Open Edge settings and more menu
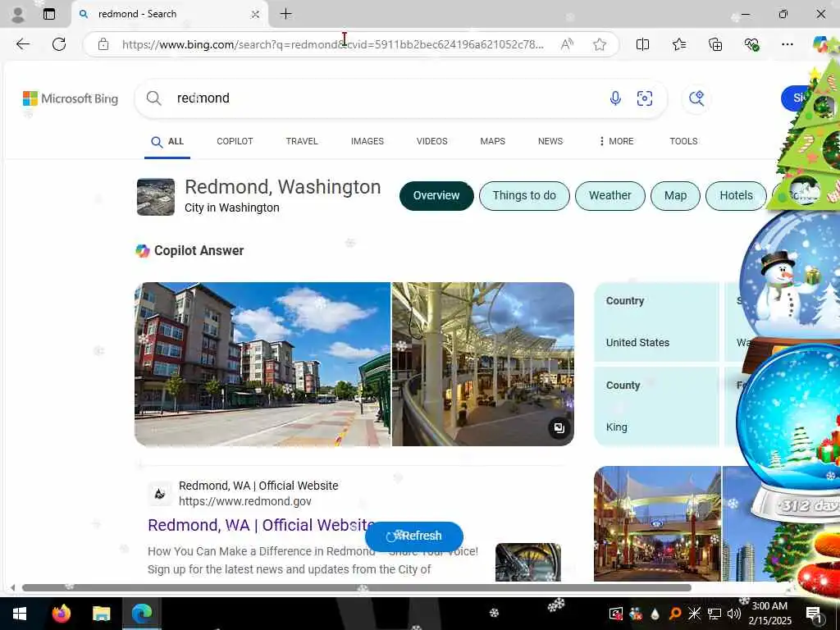 (787, 44)
